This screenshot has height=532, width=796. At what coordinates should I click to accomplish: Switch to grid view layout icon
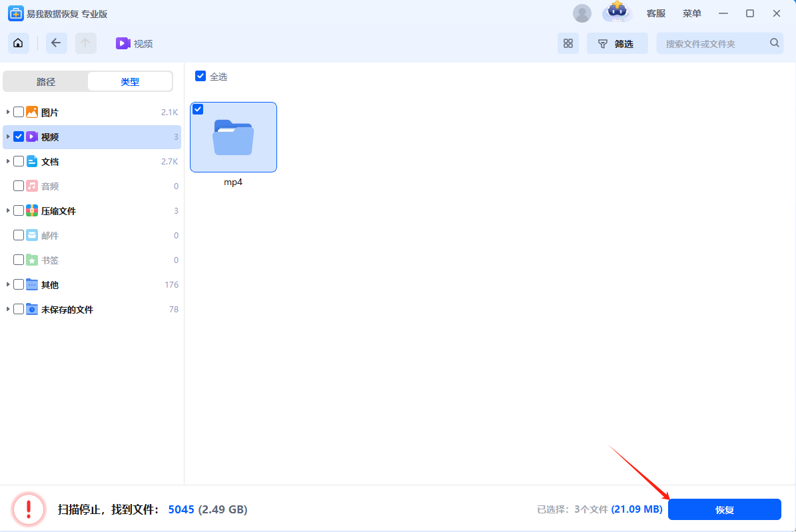pyautogui.click(x=568, y=44)
